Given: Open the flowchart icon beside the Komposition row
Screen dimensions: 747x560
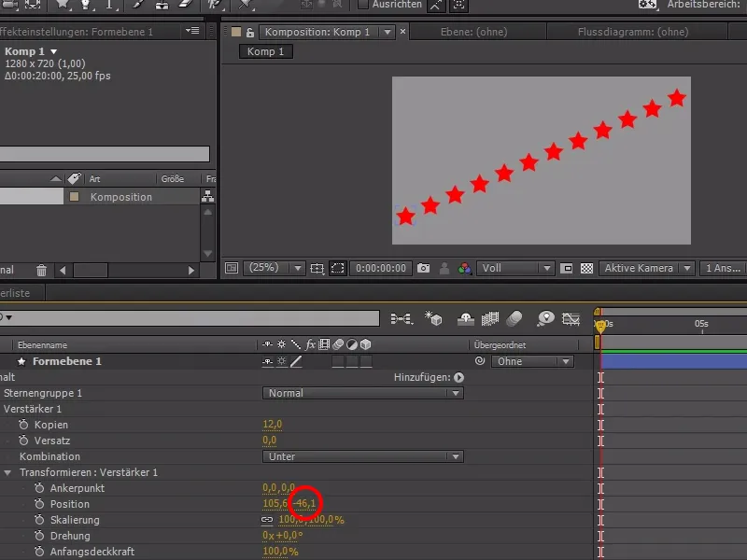Looking at the screenshot, I should click(207, 196).
